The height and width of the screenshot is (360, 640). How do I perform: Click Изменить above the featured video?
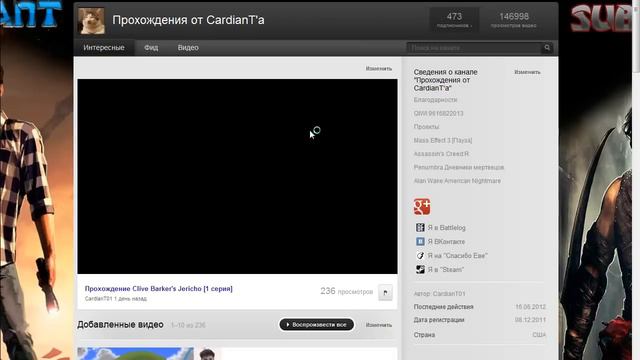pos(379,69)
